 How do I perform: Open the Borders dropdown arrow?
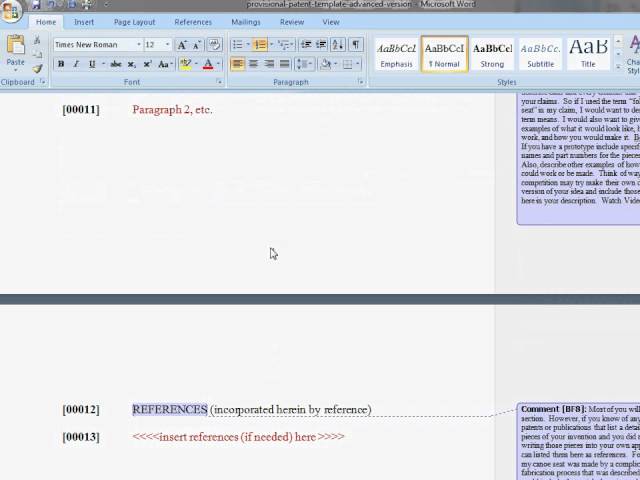pyautogui.click(x=358, y=64)
